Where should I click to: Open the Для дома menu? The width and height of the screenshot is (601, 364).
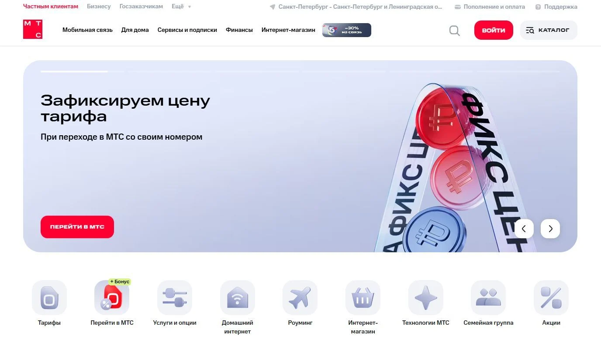[x=135, y=30]
